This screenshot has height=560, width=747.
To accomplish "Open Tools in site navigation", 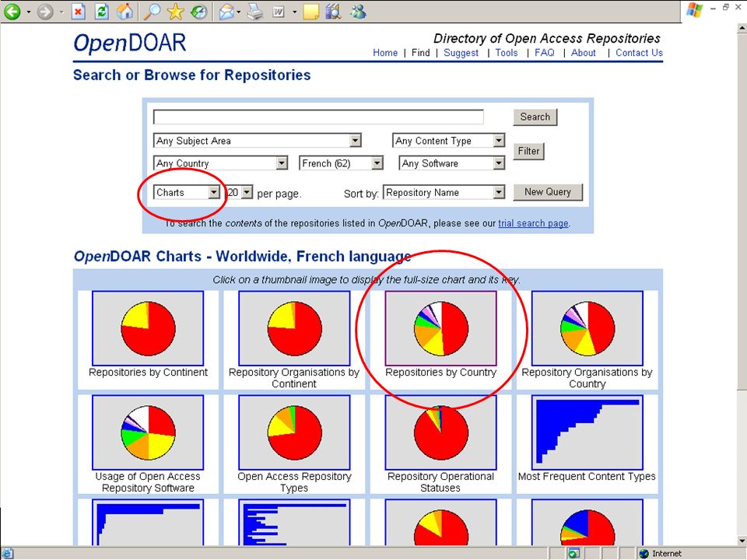I will pos(507,53).
